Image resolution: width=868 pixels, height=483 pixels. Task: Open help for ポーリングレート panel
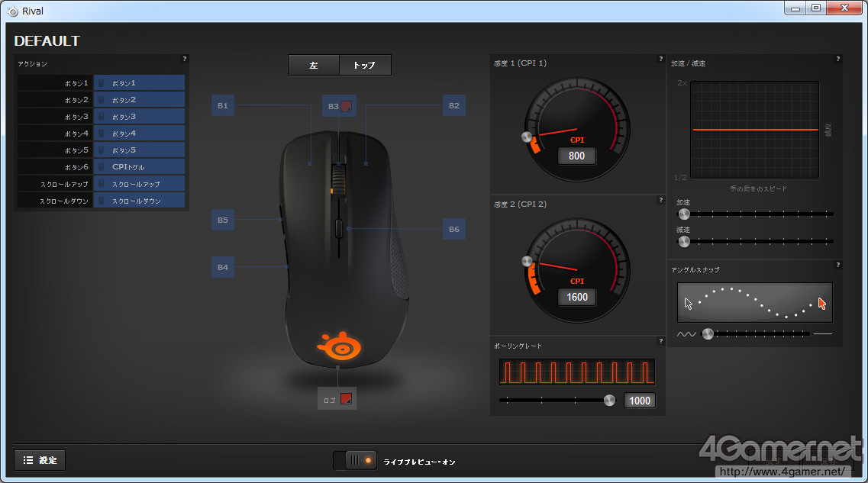coord(660,341)
